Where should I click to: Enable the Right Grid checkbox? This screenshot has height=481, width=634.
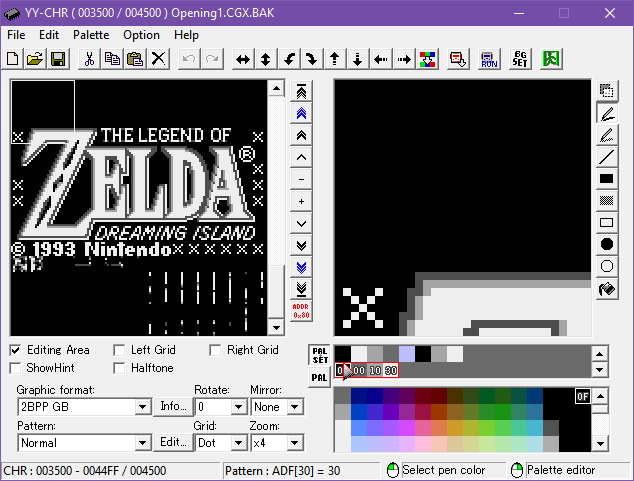coord(215,350)
